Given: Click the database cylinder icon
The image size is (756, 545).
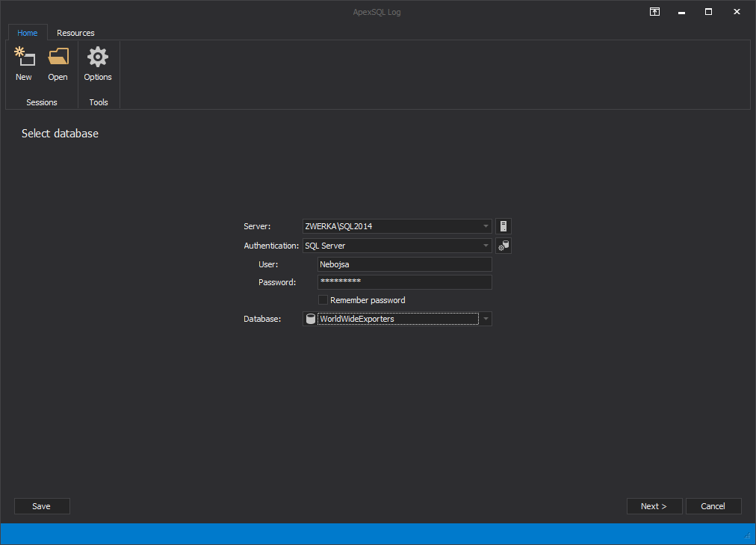Looking at the screenshot, I should (x=311, y=319).
